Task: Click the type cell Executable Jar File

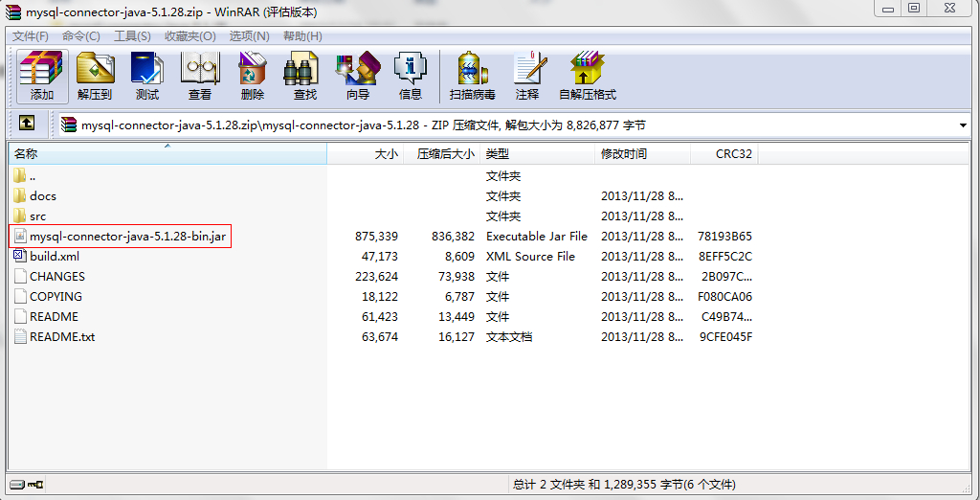Action: [x=537, y=237]
